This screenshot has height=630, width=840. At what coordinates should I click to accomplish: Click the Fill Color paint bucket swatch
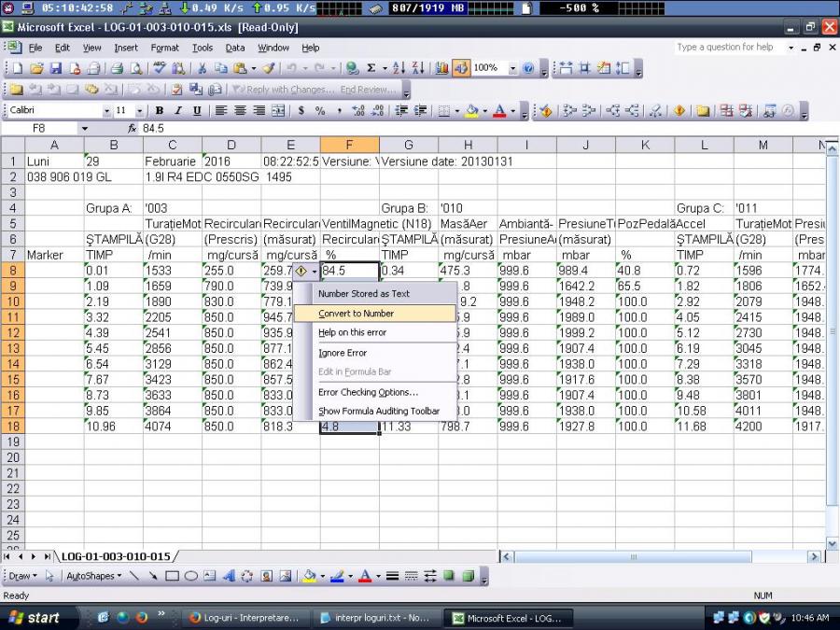[471, 110]
